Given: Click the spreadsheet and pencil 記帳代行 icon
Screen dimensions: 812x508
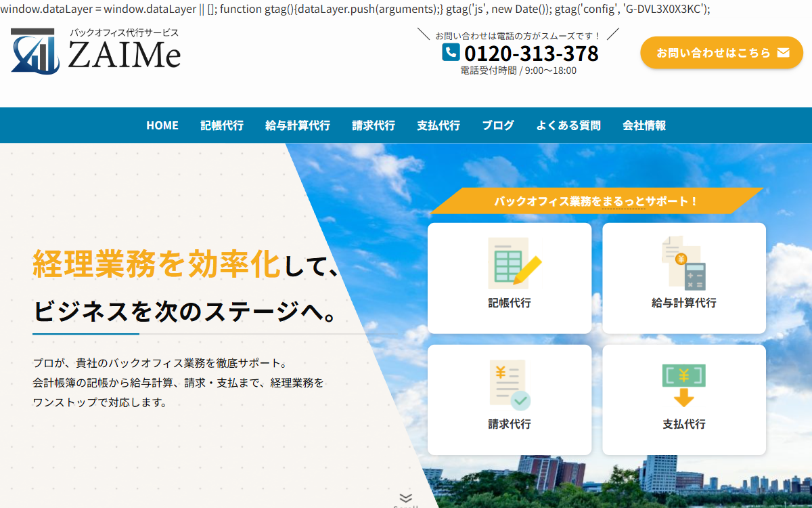Looking at the screenshot, I should [514, 263].
